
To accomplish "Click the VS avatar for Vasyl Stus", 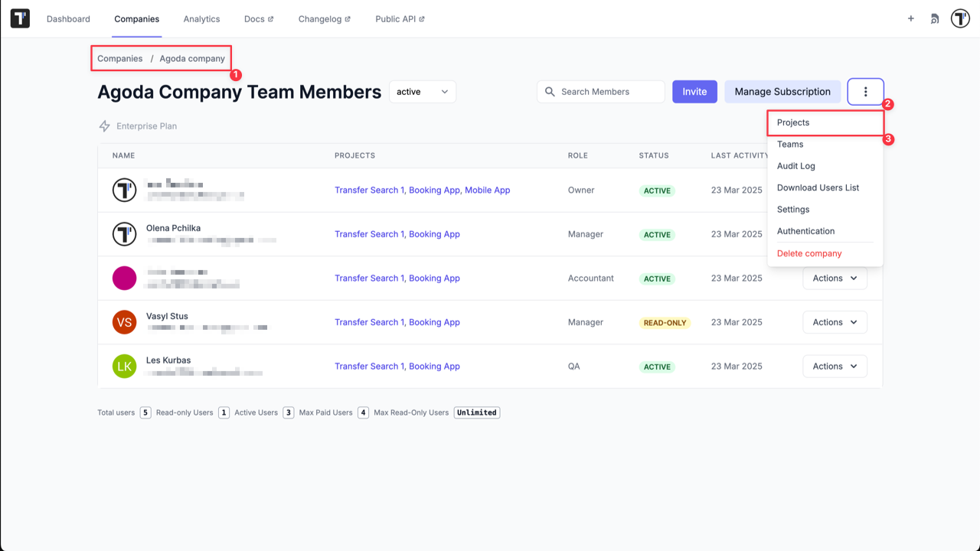I will 124,322.
